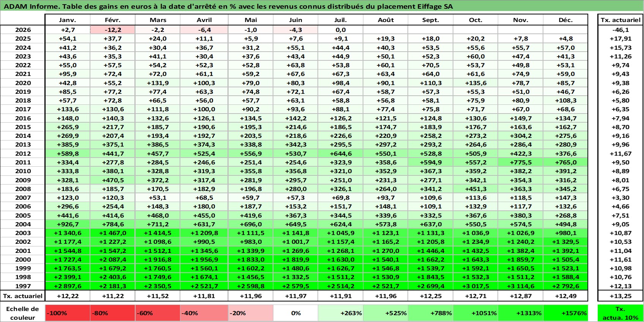Select the table title mentioning Eiffage SA
This screenshot has width=644, height=322.
click(228, 6)
